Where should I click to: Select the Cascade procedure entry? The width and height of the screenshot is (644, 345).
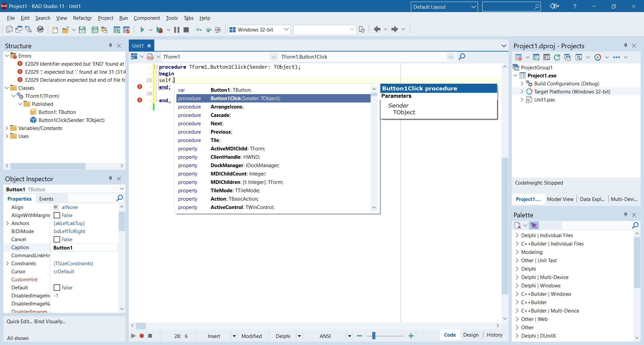pyautogui.click(x=273, y=115)
